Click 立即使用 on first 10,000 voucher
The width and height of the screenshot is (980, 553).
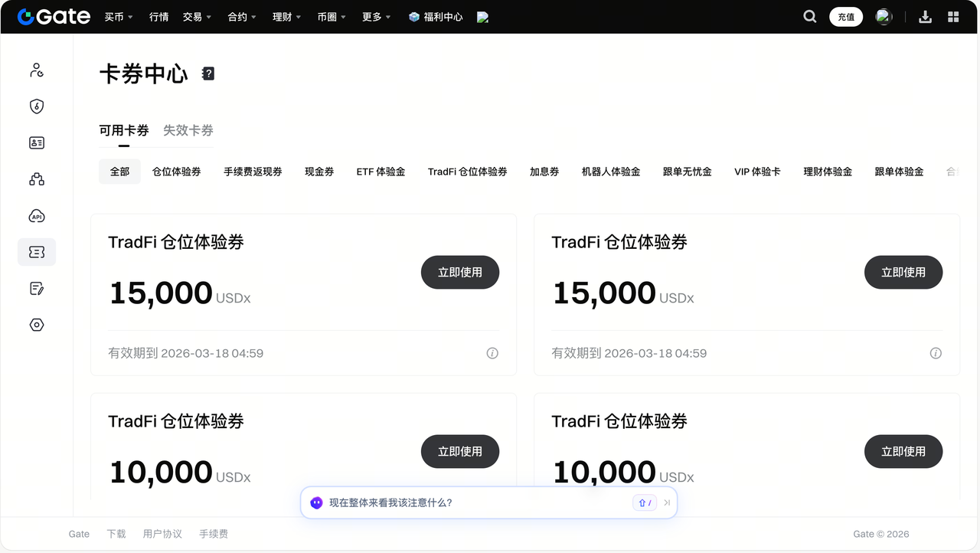(460, 451)
